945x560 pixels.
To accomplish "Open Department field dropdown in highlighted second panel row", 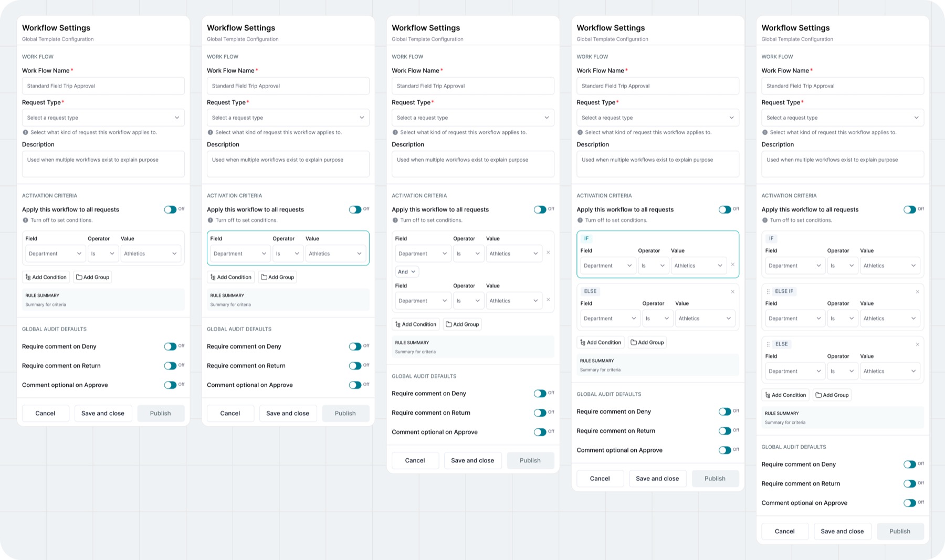I will point(240,253).
